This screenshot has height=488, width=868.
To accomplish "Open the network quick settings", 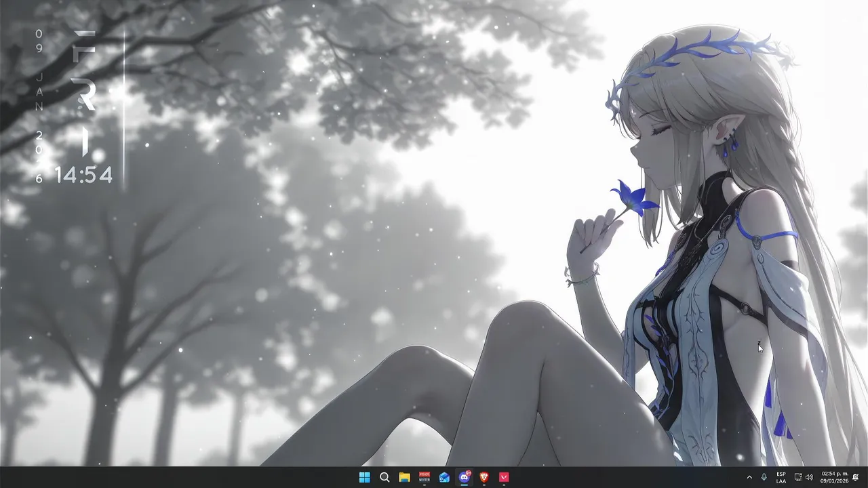I will point(798,477).
